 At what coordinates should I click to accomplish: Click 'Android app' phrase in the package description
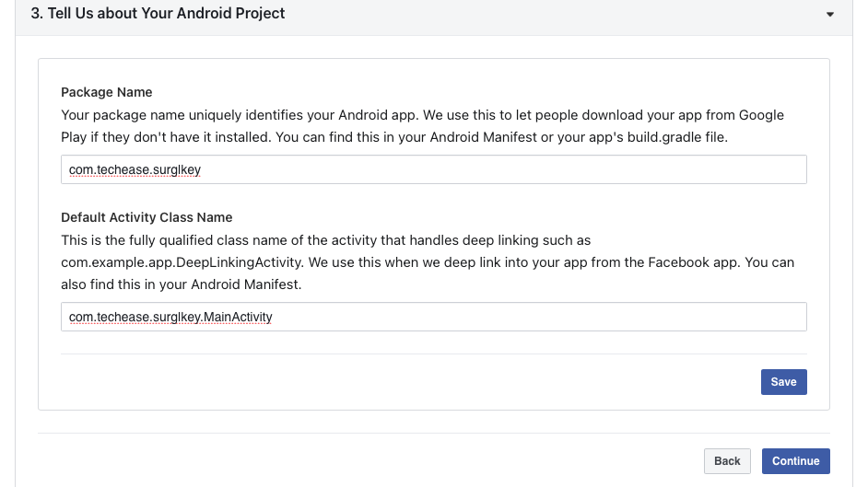[377, 115]
